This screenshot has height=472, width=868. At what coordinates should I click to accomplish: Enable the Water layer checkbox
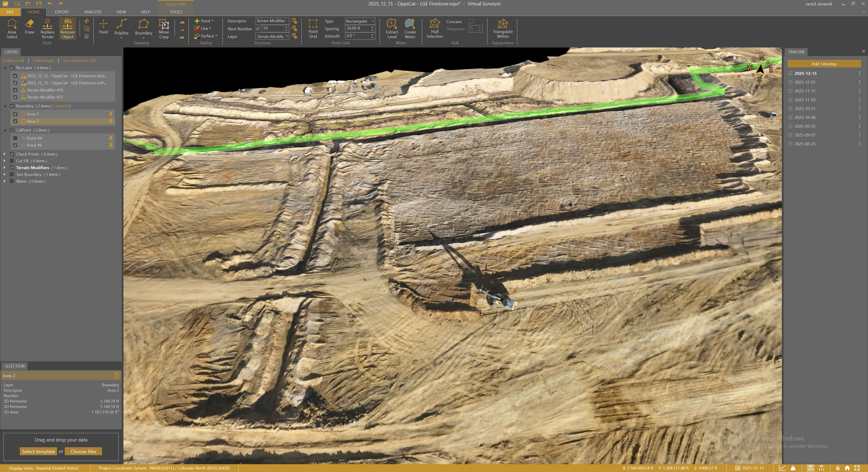[12, 181]
